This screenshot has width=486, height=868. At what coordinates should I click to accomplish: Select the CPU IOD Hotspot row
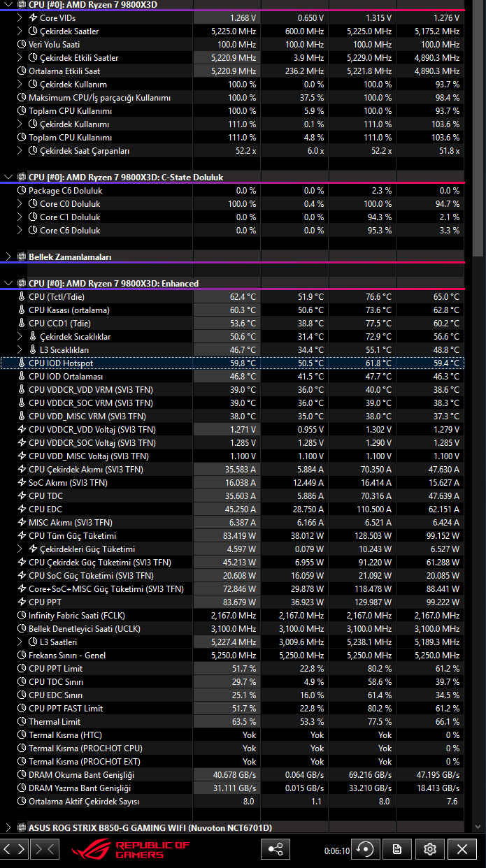coord(232,363)
